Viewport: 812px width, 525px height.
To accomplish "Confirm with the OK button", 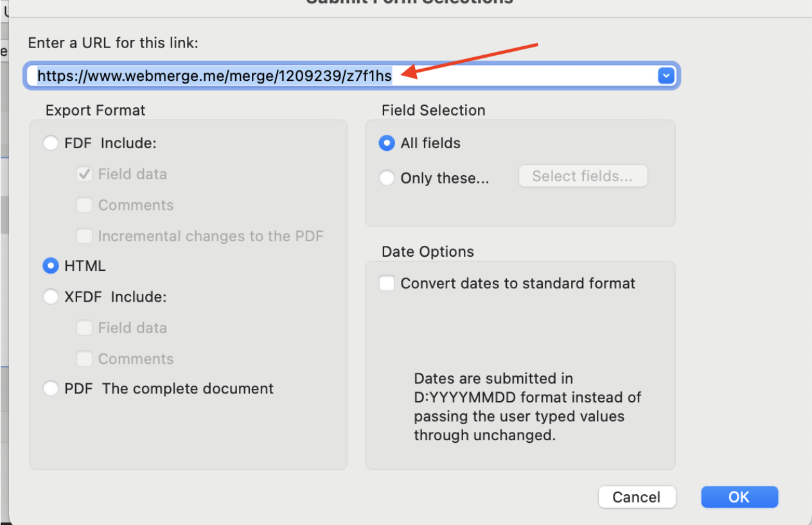I will tap(739, 497).
